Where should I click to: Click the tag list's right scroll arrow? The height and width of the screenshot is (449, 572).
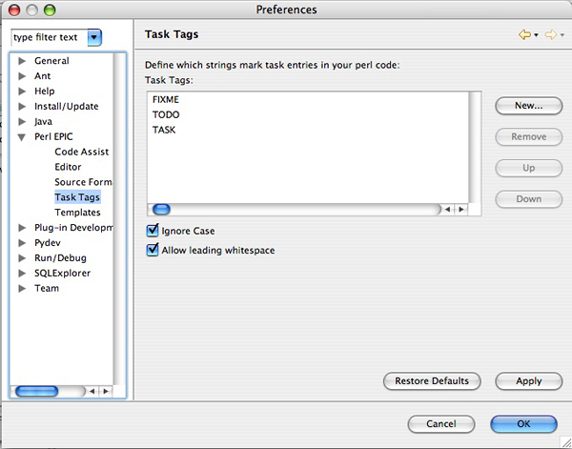[x=461, y=209]
